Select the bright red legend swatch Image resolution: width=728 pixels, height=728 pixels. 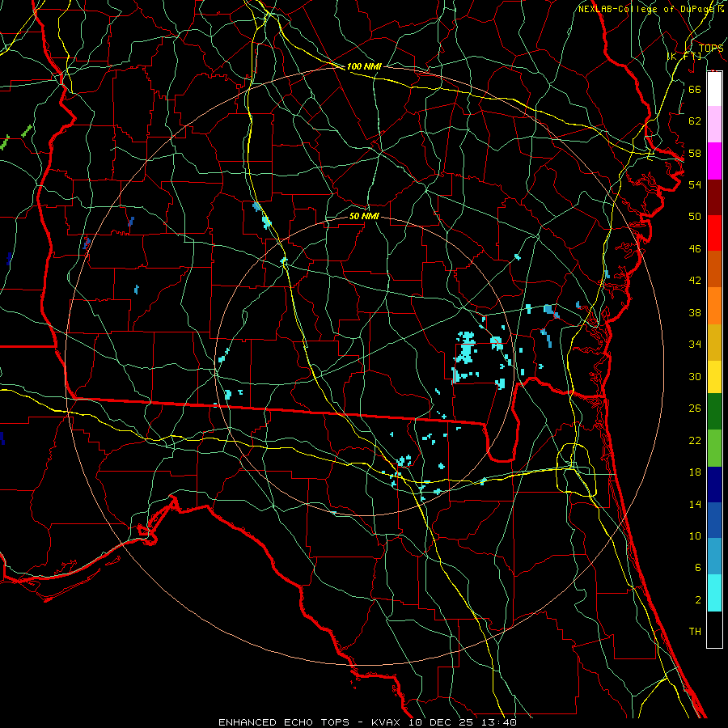(x=714, y=233)
